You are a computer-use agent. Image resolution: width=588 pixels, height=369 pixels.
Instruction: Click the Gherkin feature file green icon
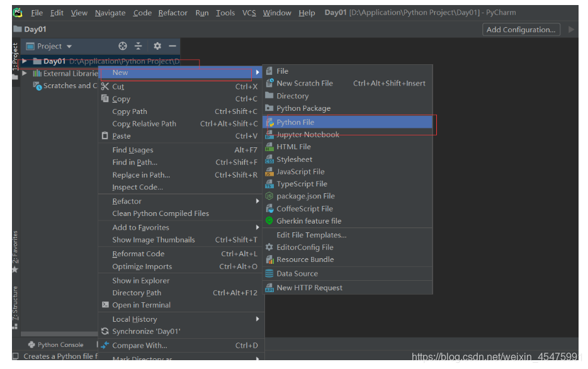(269, 221)
